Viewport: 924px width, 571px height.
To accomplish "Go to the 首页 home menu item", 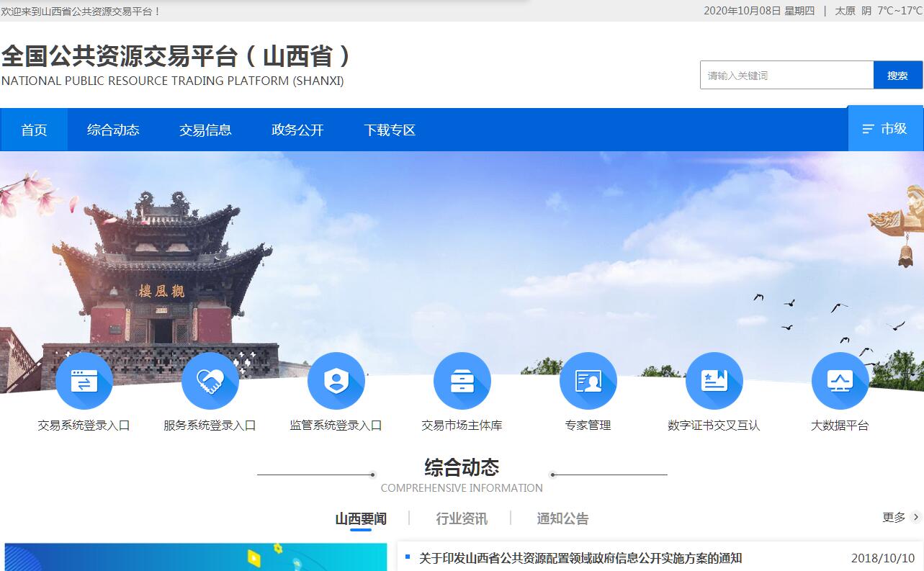I will click(34, 130).
